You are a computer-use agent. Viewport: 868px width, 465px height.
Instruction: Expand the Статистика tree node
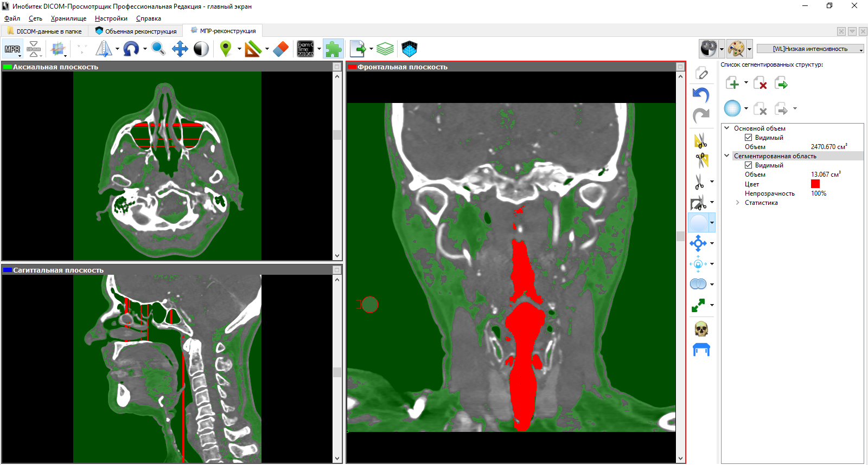737,203
